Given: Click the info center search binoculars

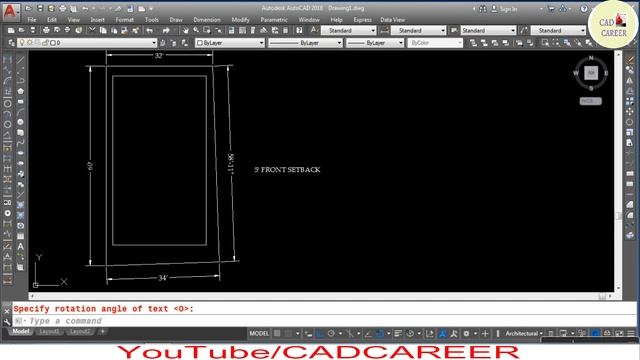Looking at the screenshot, I should coord(483,9).
